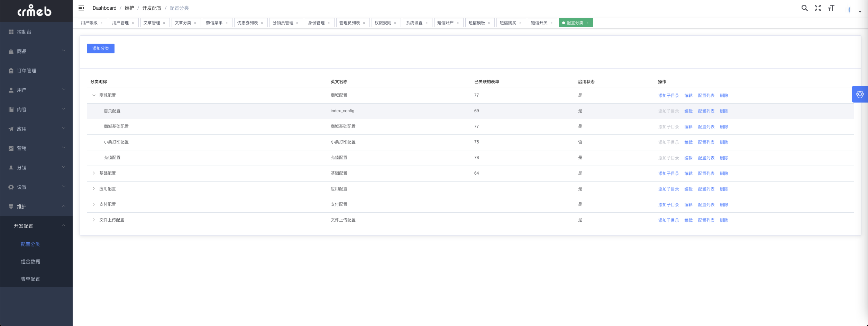
Task: Click the 控制台 dashboard icon in sidebar
Action: (x=11, y=32)
